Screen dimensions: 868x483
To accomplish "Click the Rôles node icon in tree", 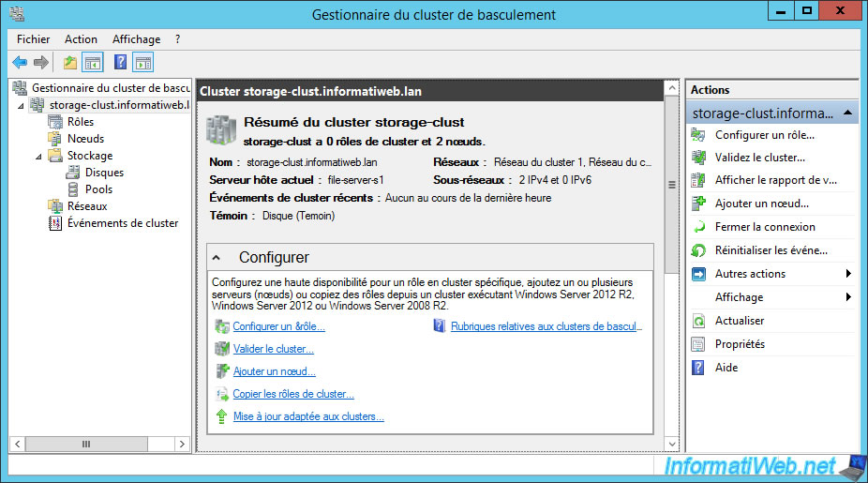I will [x=55, y=122].
